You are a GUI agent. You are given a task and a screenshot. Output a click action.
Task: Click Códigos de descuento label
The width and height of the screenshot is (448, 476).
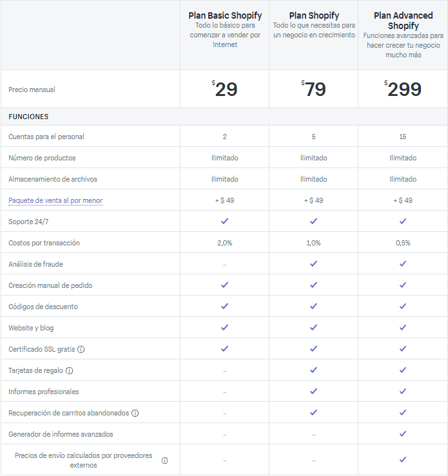[x=43, y=307]
